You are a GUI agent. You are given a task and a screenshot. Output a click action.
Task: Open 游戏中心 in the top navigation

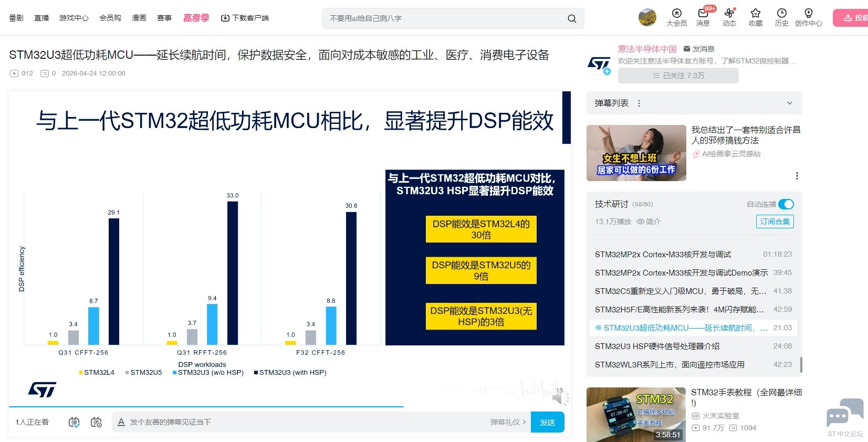pyautogui.click(x=74, y=18)
